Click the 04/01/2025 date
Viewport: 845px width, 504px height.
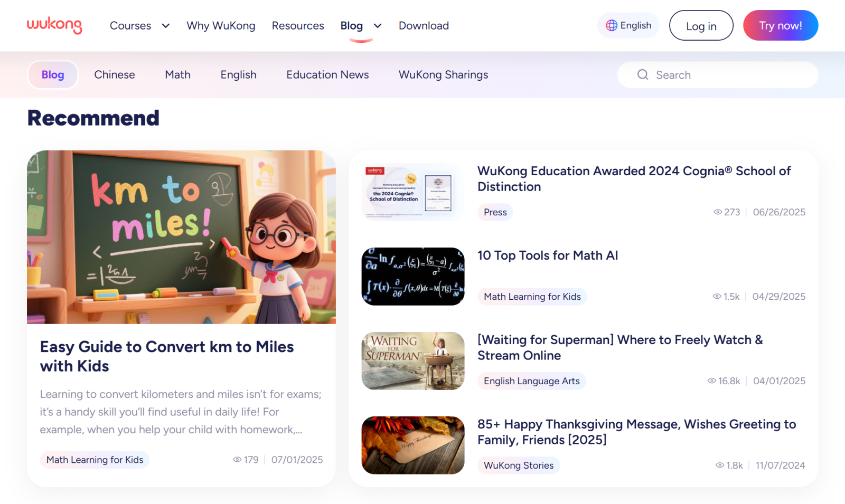coord(779,381)
